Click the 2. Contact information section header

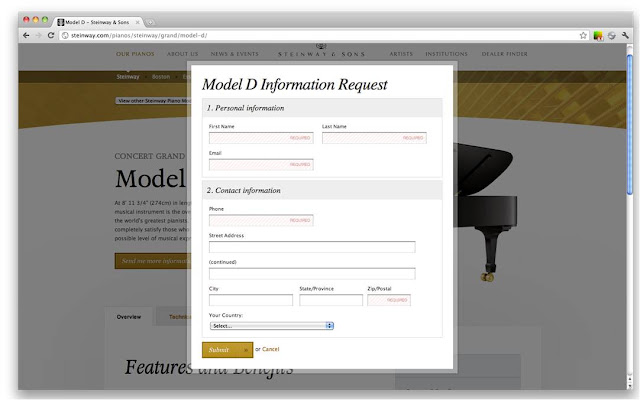[322, 190]
